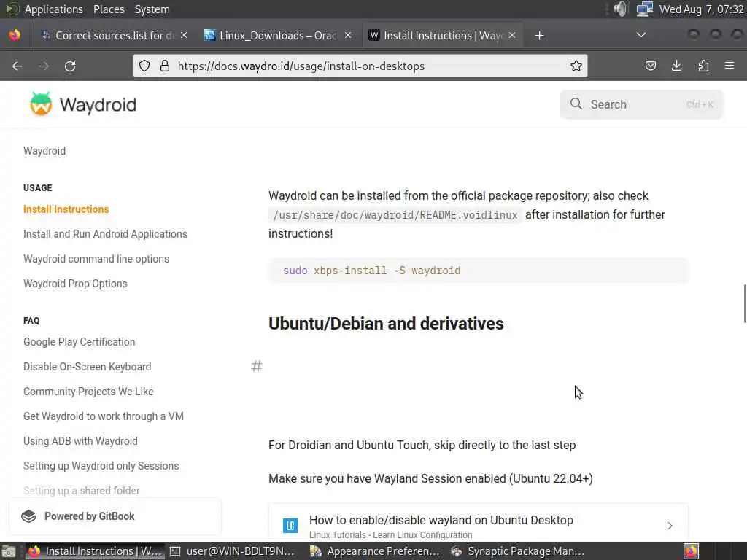Viewport: 747px width, 560px height.
Task: Click the heading anchor hash icon
Action: (256, 366)
